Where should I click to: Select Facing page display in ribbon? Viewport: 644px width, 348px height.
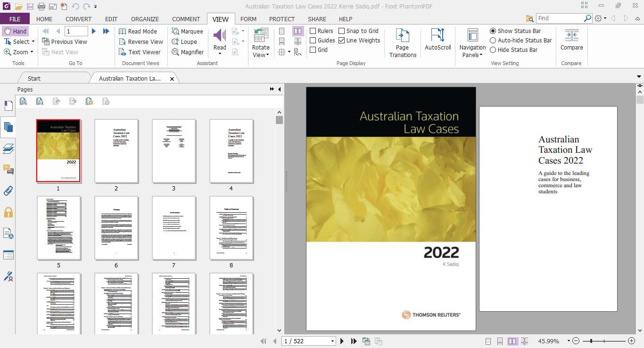[x=297, y=31]
